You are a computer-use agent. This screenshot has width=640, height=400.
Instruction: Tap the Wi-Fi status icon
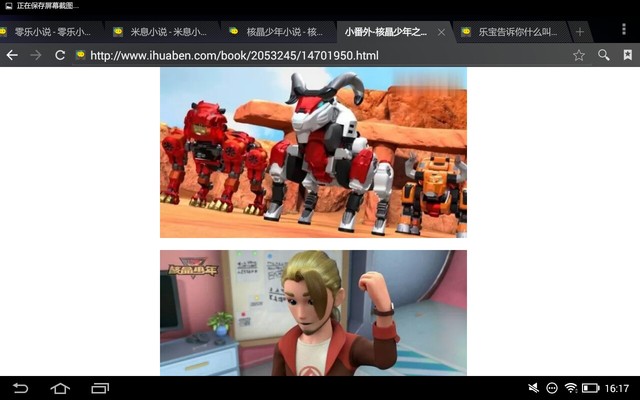[571, 388]
